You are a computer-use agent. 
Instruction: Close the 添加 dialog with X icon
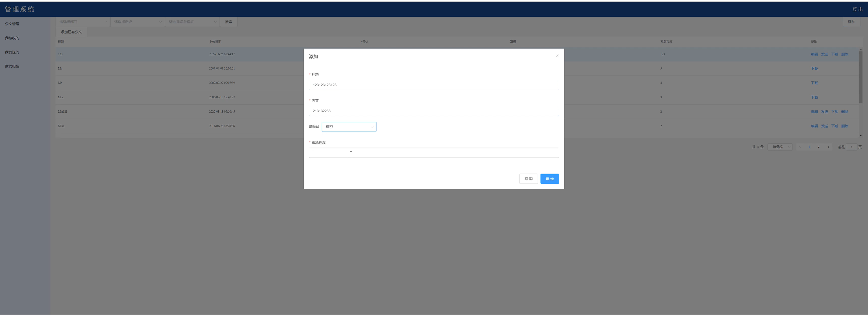557,56
